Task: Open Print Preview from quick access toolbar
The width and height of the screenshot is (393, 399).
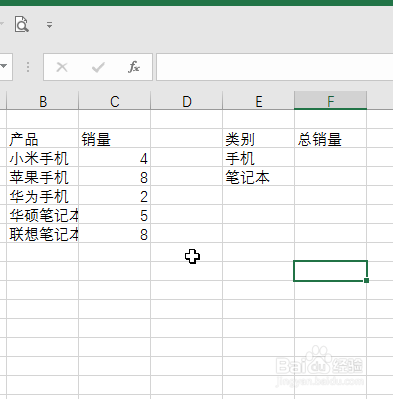Action: click(x=22, y=24)
